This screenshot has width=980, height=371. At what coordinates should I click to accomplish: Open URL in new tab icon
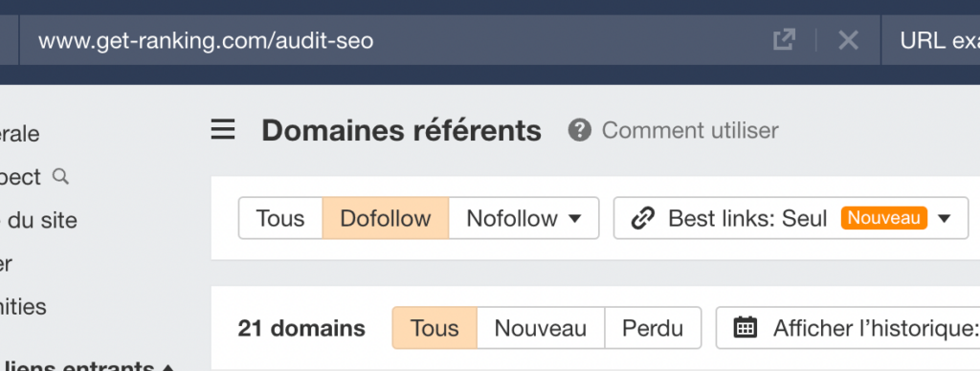coord(785,40)
